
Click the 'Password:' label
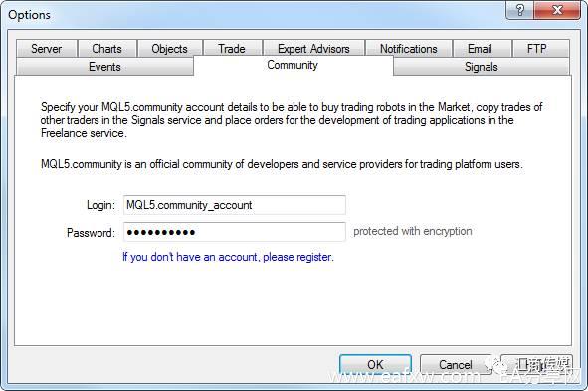(91, 233)
